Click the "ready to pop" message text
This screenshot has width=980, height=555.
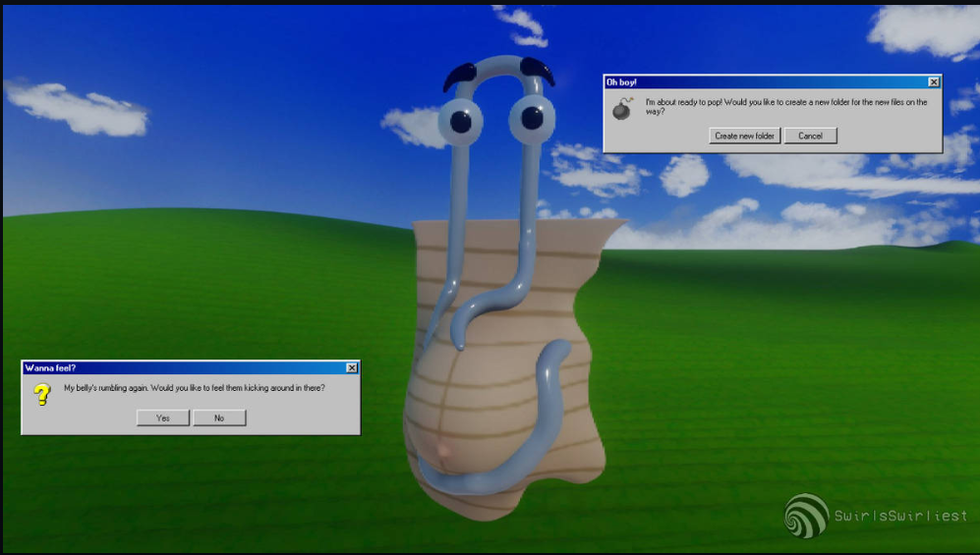coord(785,106)
